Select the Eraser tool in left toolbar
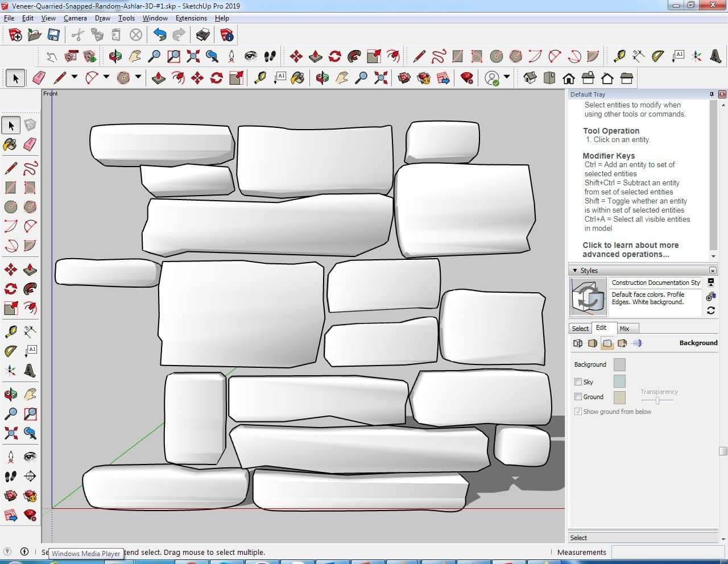 pos(30,144)
